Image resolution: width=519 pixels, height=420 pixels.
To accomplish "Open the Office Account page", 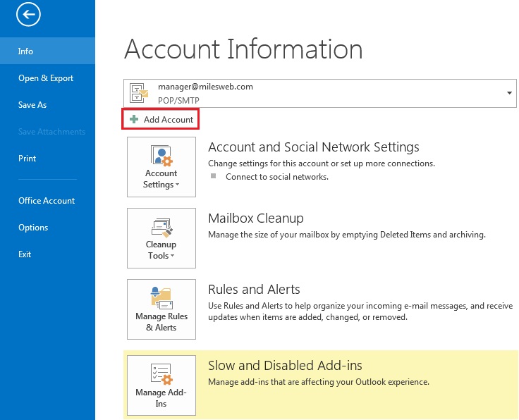I will 47,201.
